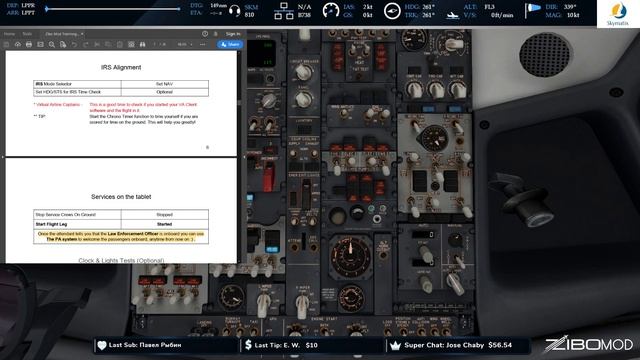The image size is (640, 360).
Task: Select the Zibo Mod Training document tab
Action: [x=61, y=34]
